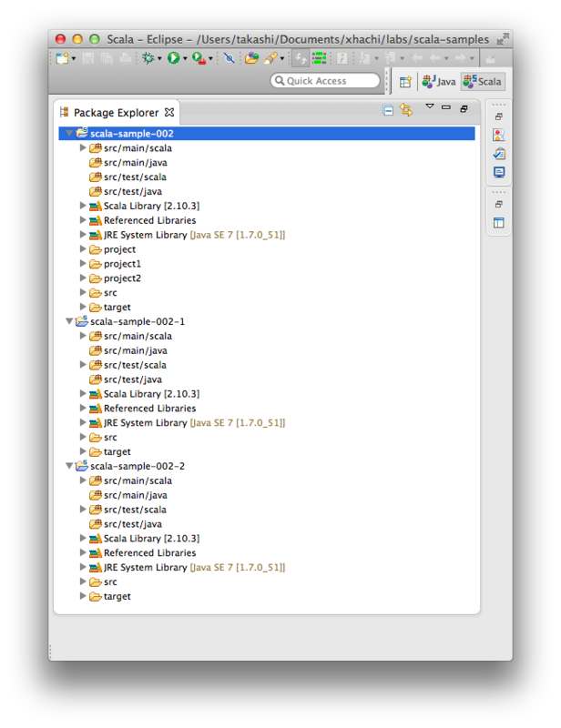Restore the upper minimized view stack
561x728 pixels.
pos(499,116)
